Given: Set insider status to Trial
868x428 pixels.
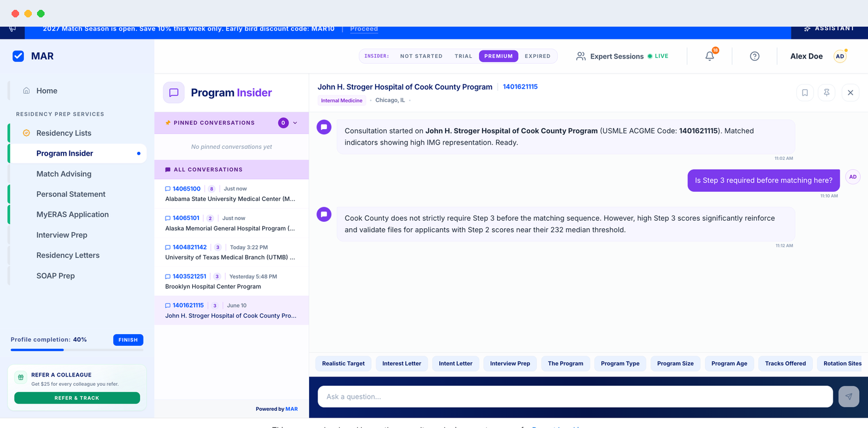Looking at the screenshot, I should tap(464, 56).
